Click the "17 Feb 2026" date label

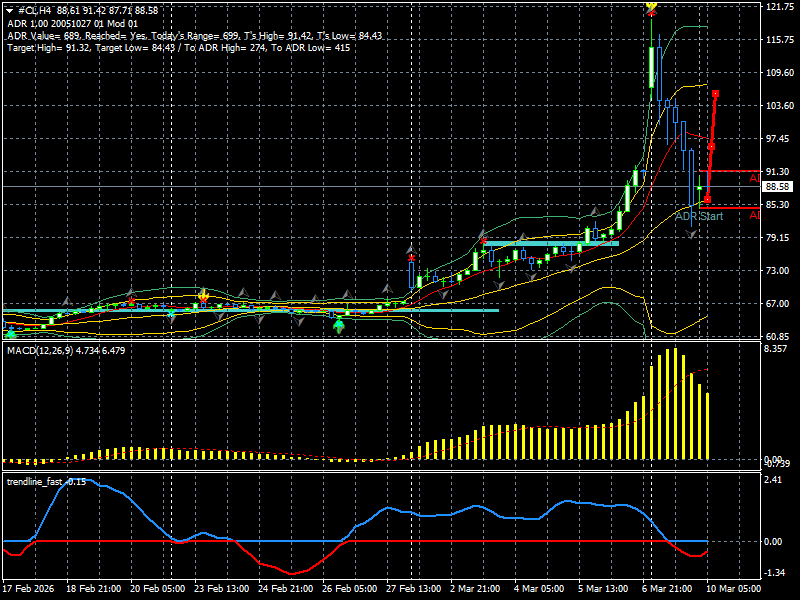point(29,588)
